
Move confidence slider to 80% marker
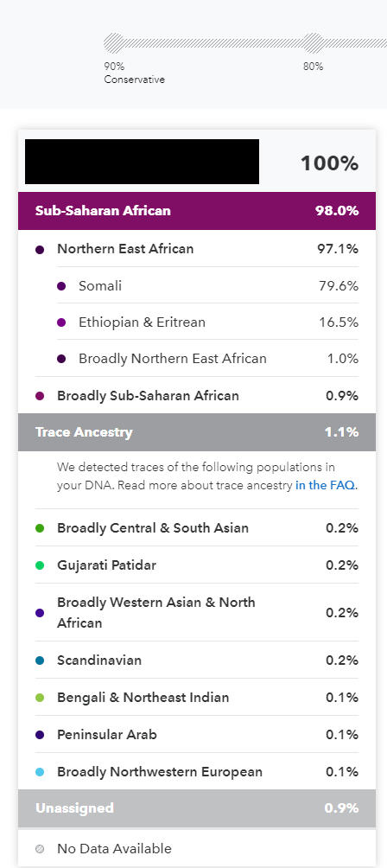(313, 42)
